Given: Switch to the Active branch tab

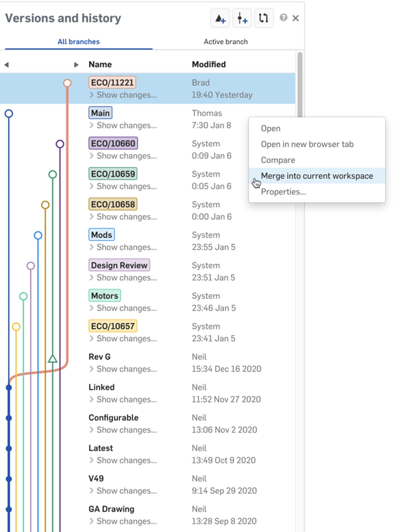Looking at the screenshot, I should point(225,42).
